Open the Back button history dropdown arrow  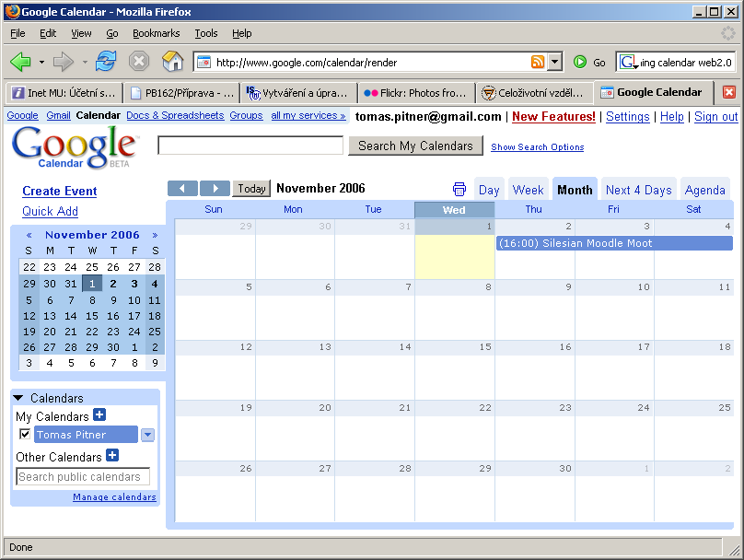pos(41,62)
